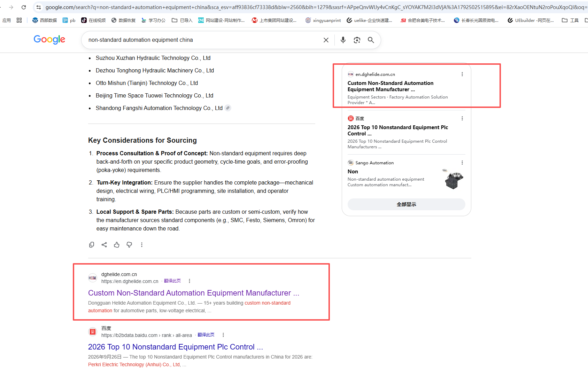Screen dimensions: 588x377
Task: Expand the 工具 bookmarks folder
Action: pos(570,20)
